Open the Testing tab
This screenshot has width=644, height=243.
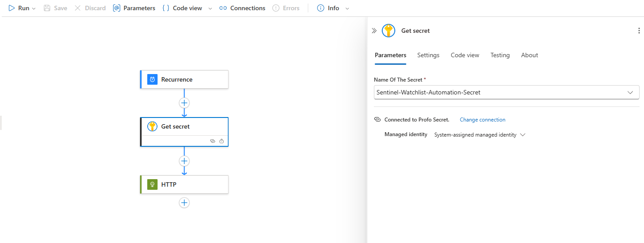(x=500, y=55)
